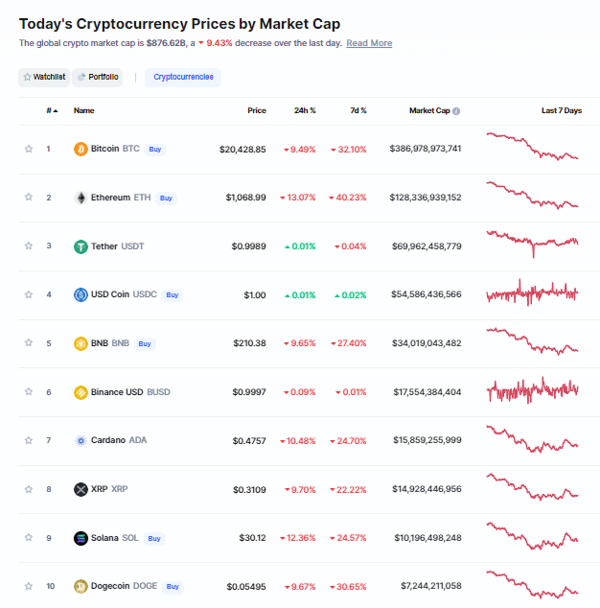Select the Cryptocurrencies filter button
Screen dimensions: 600x608
(x=182, y=77)
